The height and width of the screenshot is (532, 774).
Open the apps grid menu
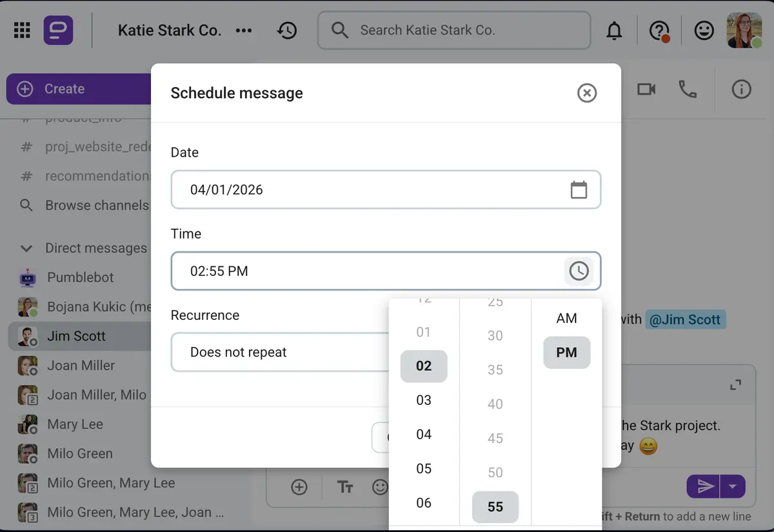coord(21,30)
